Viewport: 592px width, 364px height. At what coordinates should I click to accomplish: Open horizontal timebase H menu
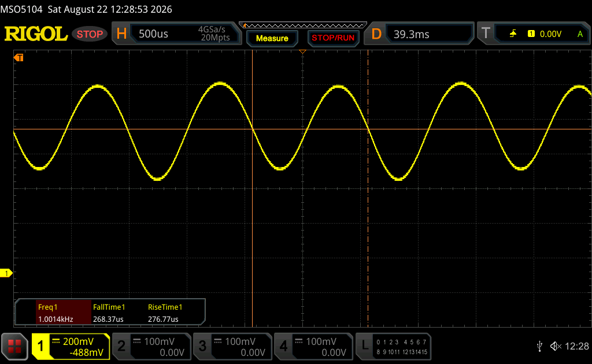[121, 34]
